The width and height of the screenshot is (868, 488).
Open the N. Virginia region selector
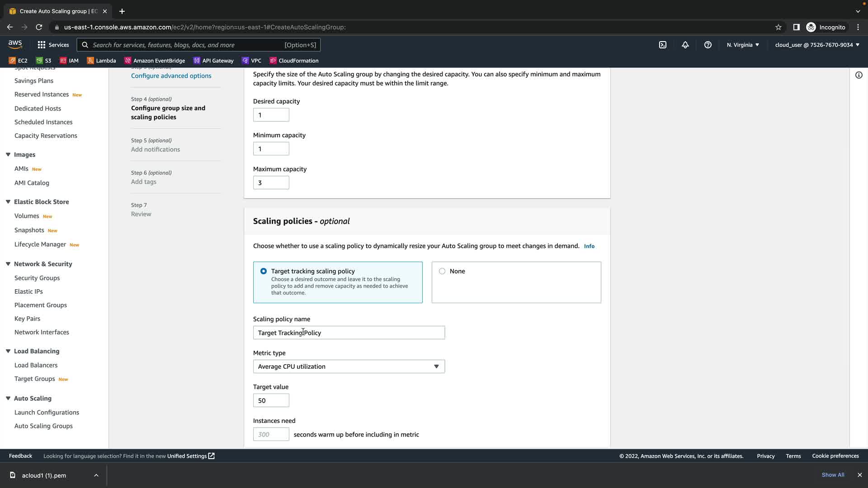coord(743,45)
